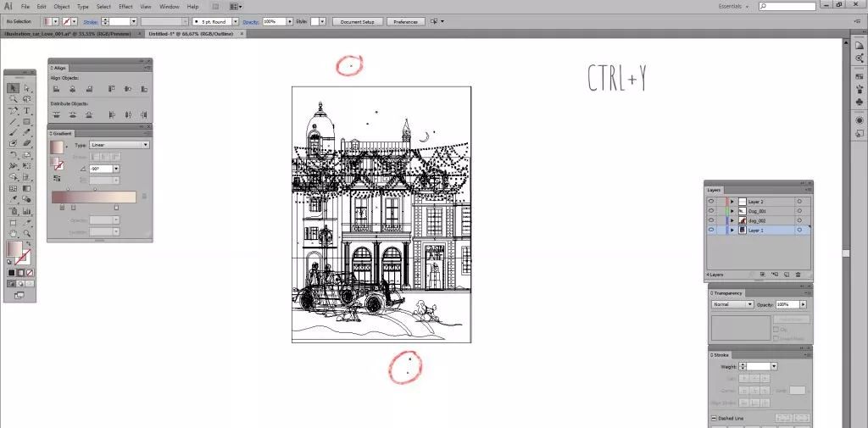Hide the Dog_001 layer
This screenshot has width=868, height=428.
pyautogui.click(x=711, y=210)
